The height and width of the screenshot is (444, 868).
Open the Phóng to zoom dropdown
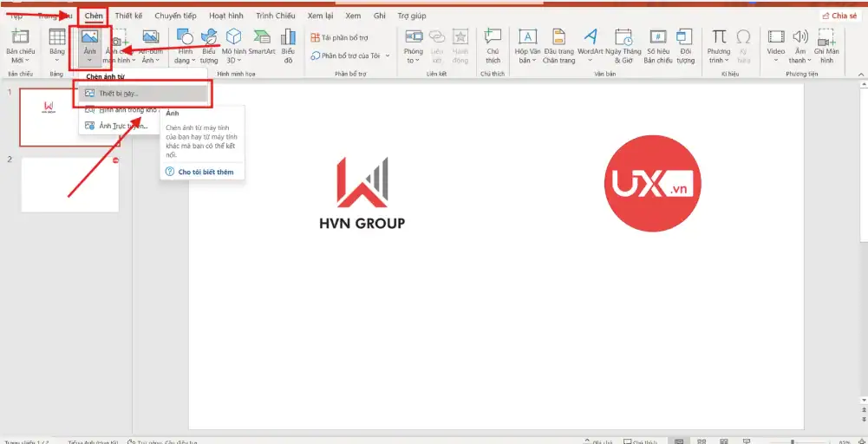(x=414, y=46)
